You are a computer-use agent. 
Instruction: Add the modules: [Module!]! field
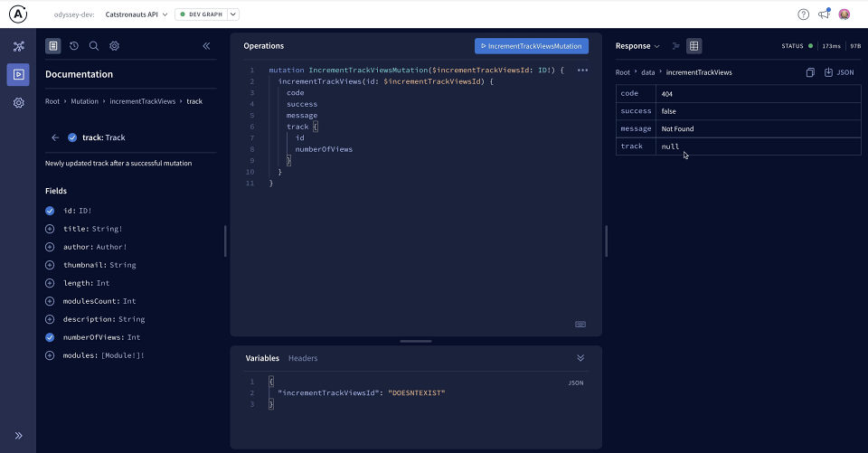pos(50,355)
